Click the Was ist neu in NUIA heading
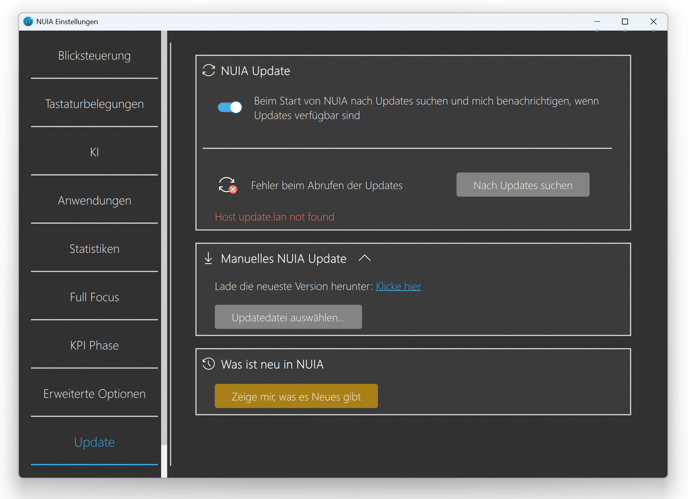Image resolution: width=688 pixels, height=499 pixels. [x=272, y=364]
